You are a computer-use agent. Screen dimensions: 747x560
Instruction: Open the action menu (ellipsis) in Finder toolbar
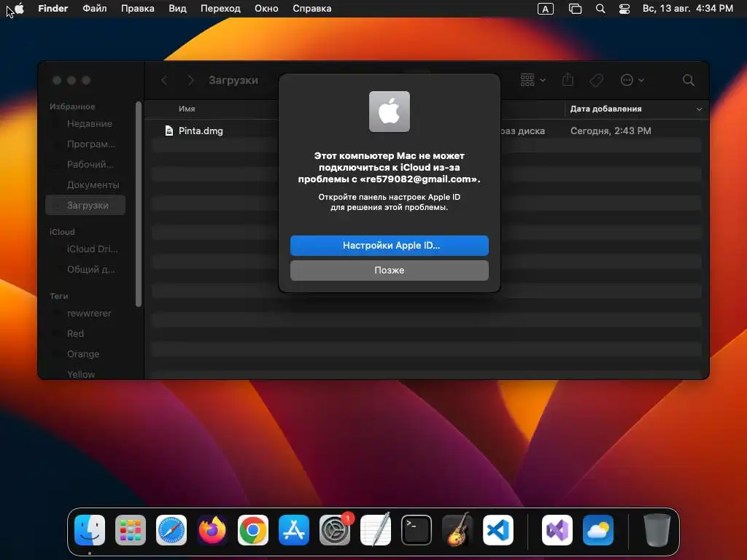click(x=632, y=80)
